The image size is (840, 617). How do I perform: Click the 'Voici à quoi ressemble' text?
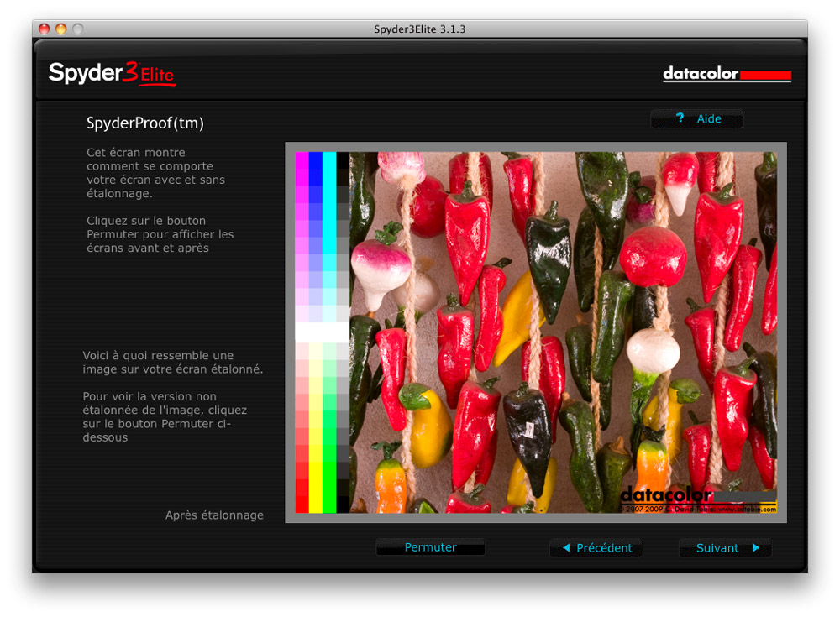tap(172, 362)
